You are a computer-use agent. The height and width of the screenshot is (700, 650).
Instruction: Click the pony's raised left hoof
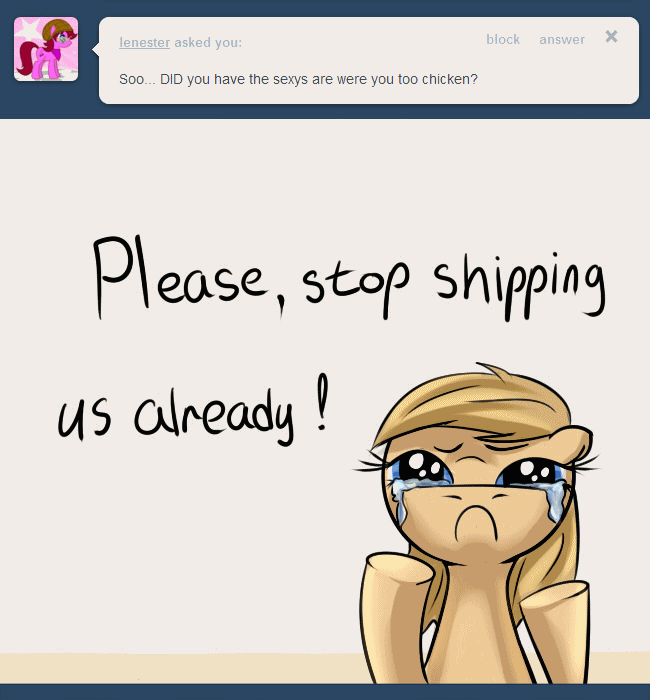[x=395, y=616]
